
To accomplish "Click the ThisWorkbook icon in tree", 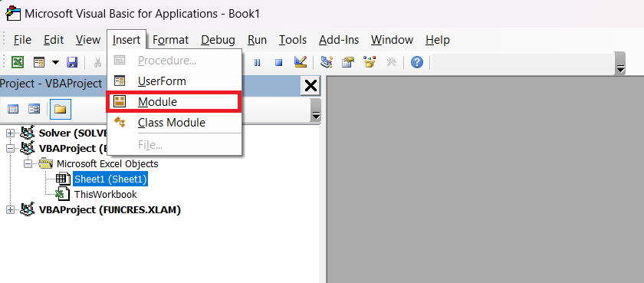I will (63, 194).
